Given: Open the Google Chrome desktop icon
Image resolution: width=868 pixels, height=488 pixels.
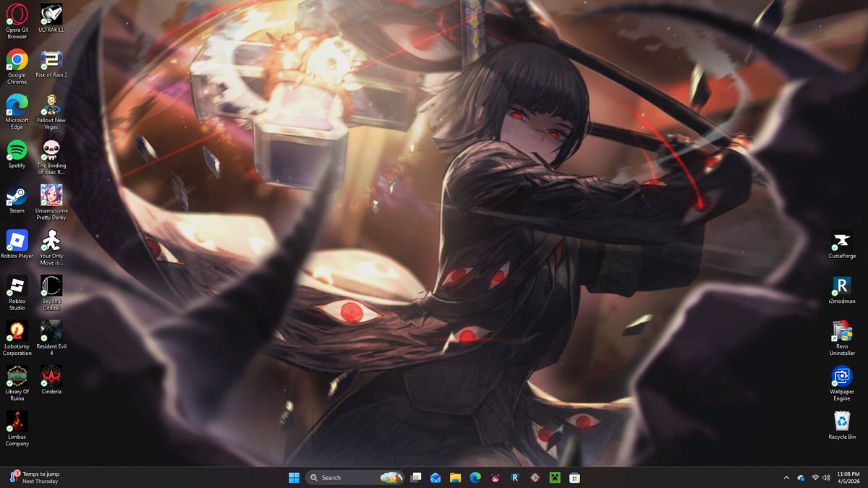Looking at the screenshot, I should pos(17,67).
